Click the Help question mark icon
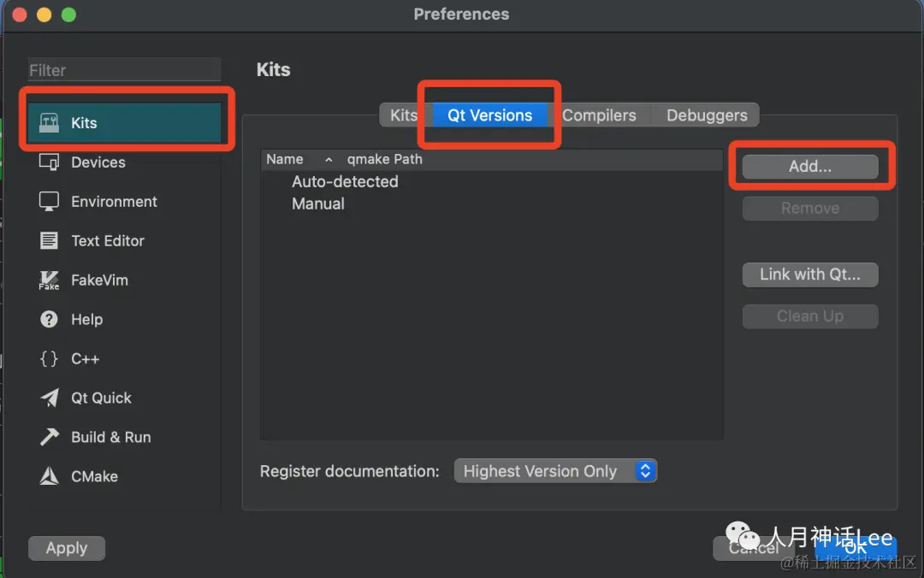Viewport: 924px width, 578px height. [49, 319]
